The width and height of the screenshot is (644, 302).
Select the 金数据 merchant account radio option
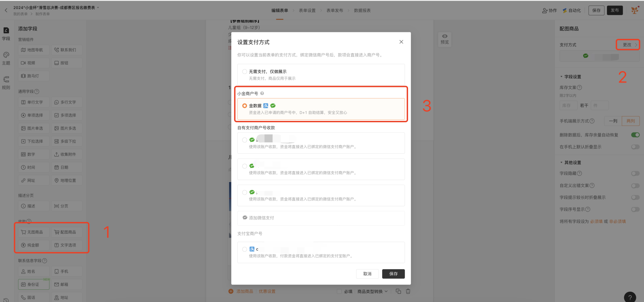[245, 106]
